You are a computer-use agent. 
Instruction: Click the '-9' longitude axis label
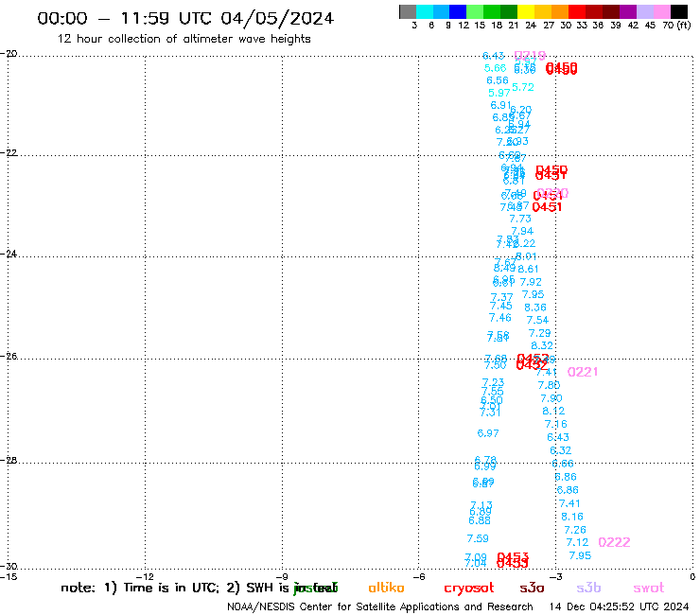click(x=282, y=576)
